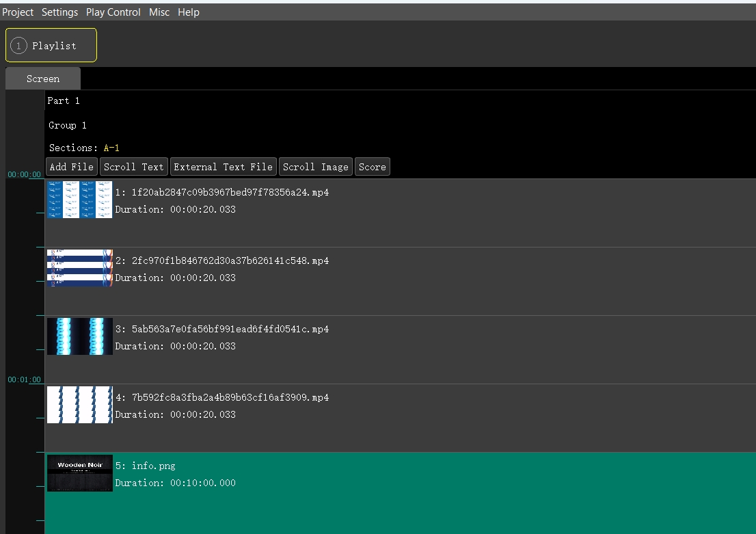Click the 00:00:00 timeline marker
This screenshot has width=756, height=534.
pos(24,174)
